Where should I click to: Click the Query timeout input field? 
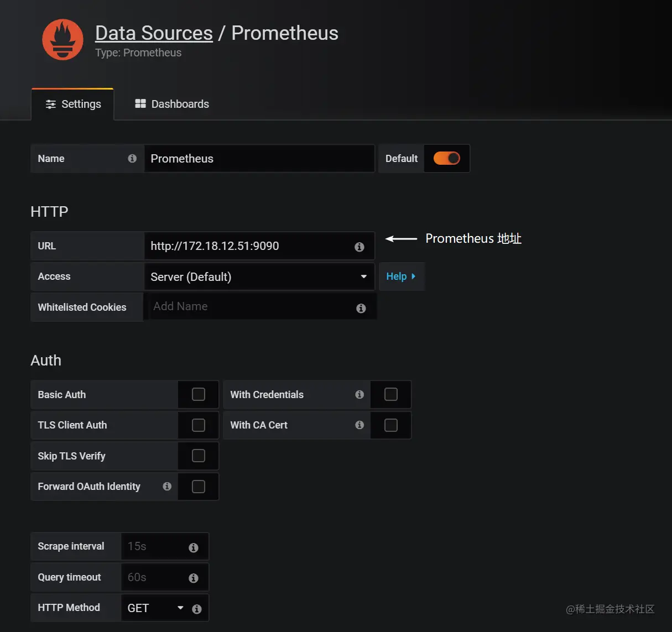[165, 577]
